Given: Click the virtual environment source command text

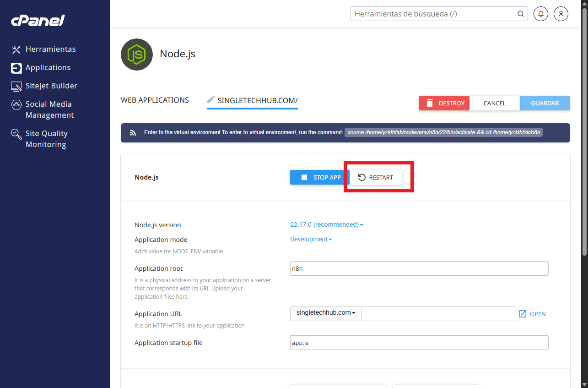Looking at the screenshot, I should click(x=443, y=132).
